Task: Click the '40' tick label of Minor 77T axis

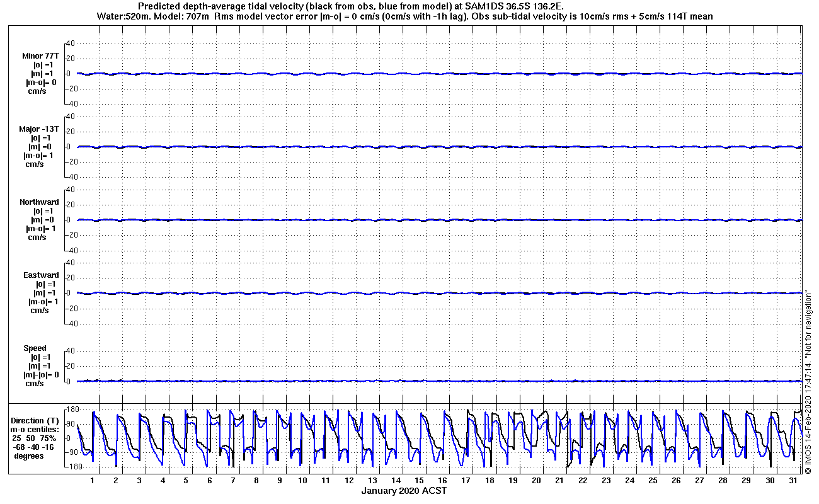Action: [71, 43]
